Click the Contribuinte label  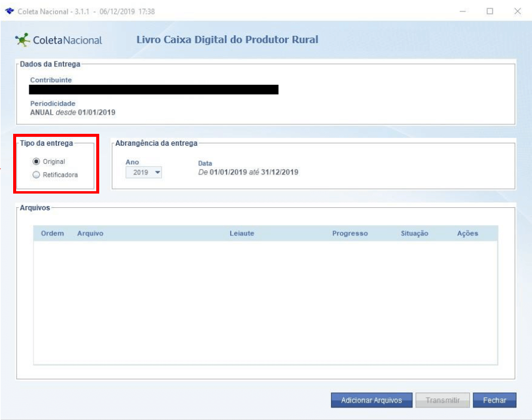(51, 80)
